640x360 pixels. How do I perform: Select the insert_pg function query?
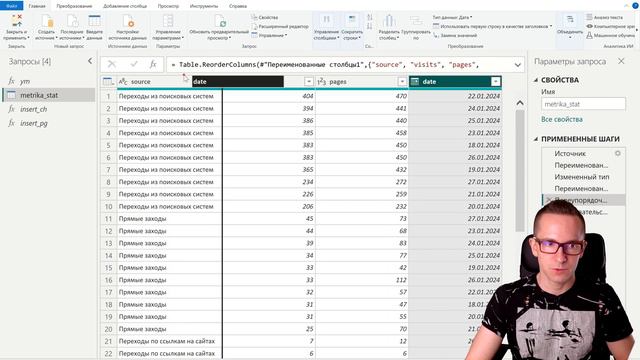pyautogui.click(x=49, y=123)
